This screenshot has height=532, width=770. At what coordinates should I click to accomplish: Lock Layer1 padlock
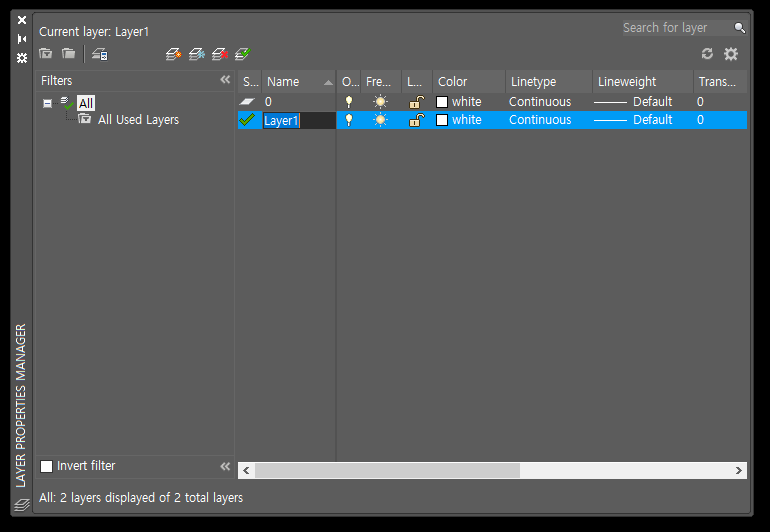[x=416, y=119]
